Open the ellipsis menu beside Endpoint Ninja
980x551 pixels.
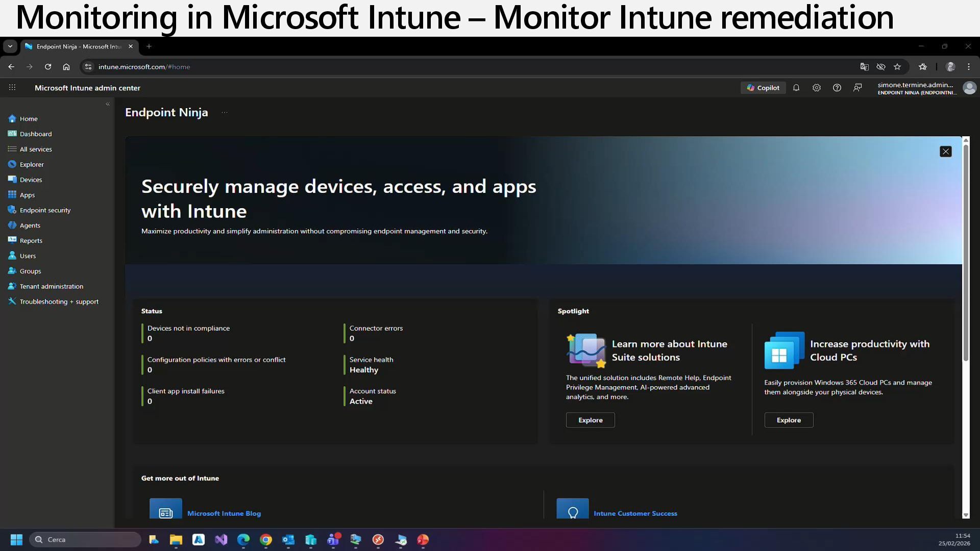click(225, 113)
